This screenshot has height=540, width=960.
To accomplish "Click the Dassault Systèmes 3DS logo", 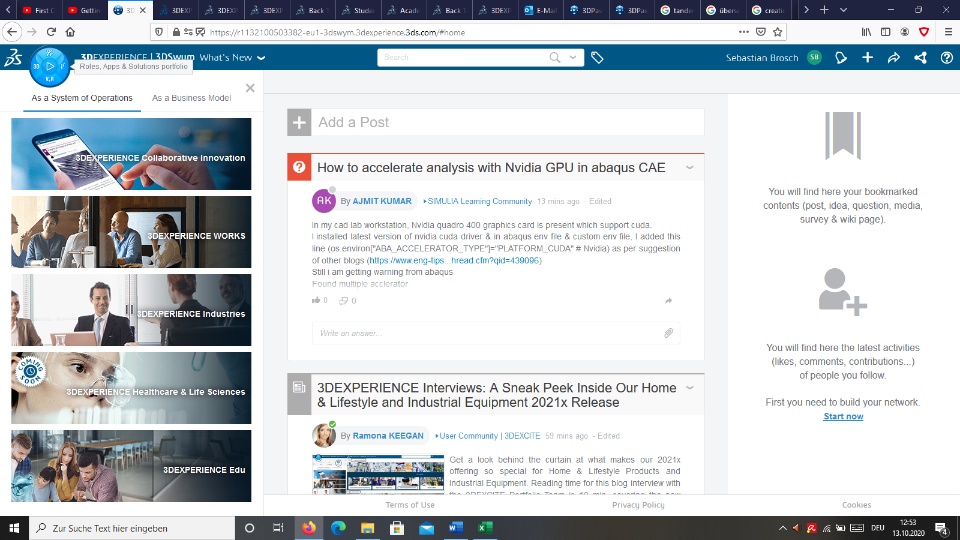I will (13, 58).
